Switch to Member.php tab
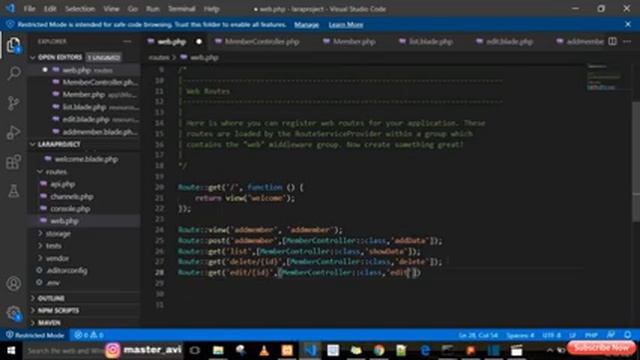The height and width of the screenshot is (360, 640). [x=353, y=42]
